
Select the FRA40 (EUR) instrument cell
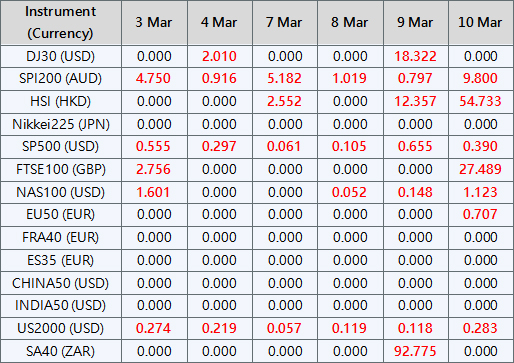tap(61, 237)
